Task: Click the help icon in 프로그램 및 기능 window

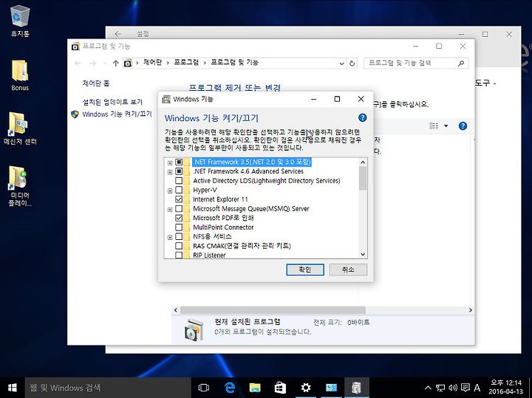Action: pyautogui.click(x=463, y=126)
